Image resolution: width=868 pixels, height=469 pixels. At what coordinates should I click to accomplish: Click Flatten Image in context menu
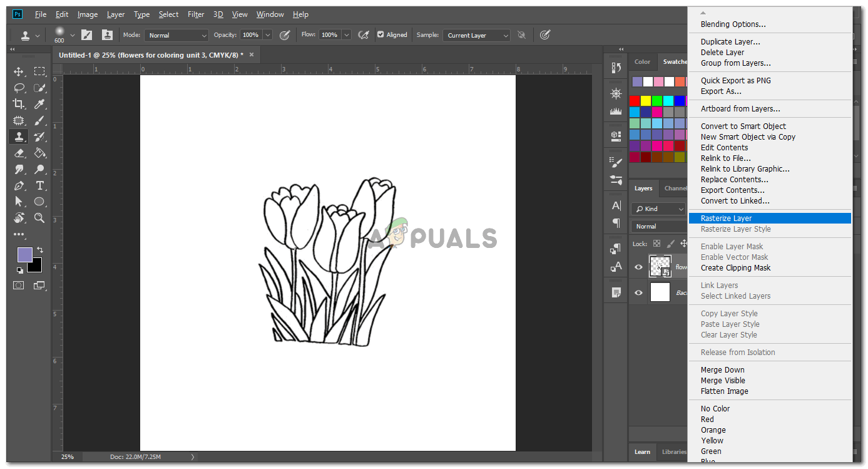coord(724,391)
